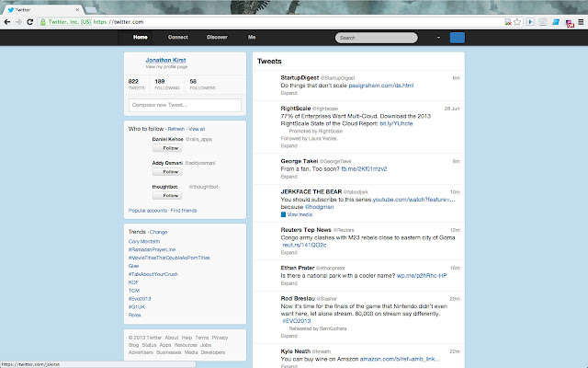Click the Twitter bird favicon on tab
This screenshot has height=368, width=588.
(x=11, y=6)
